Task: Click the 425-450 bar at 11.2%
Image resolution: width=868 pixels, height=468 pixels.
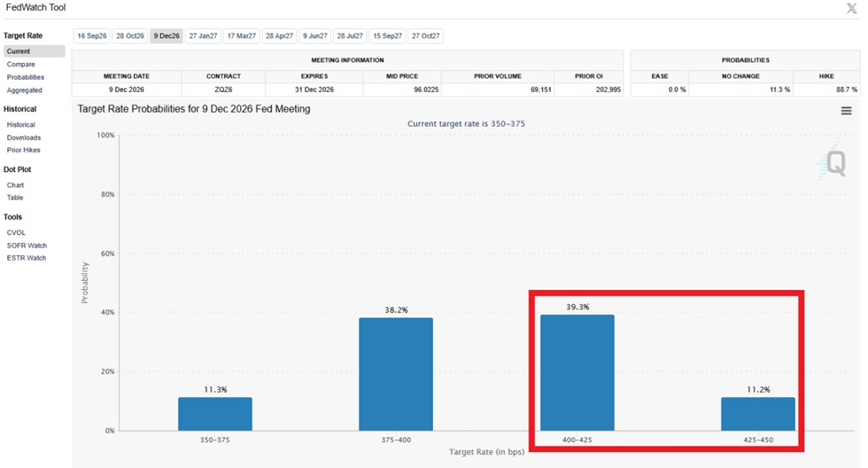Action: [x=758, y=414]
